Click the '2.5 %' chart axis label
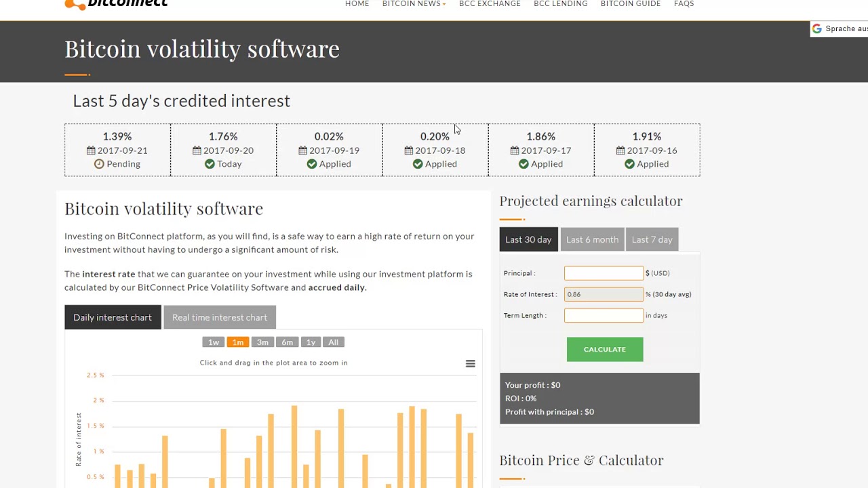868x488 pixels. [x=96, y=375]
